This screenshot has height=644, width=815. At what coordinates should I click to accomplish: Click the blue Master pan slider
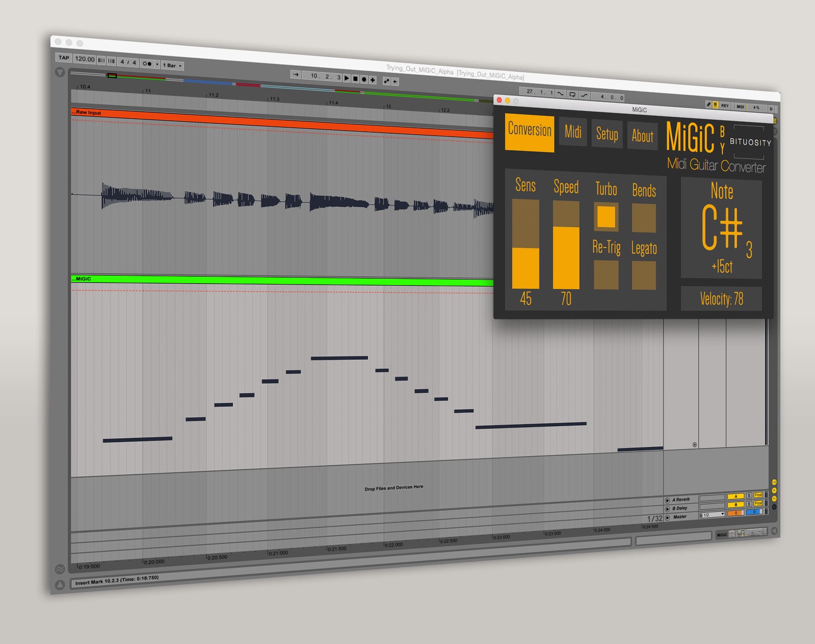coord(754,512)
